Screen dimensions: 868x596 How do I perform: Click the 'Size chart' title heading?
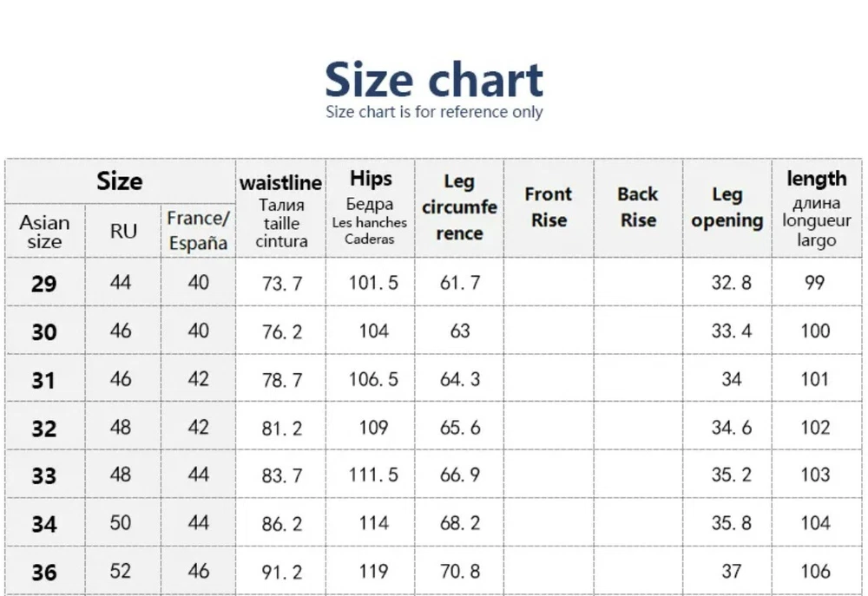[434, 79]
